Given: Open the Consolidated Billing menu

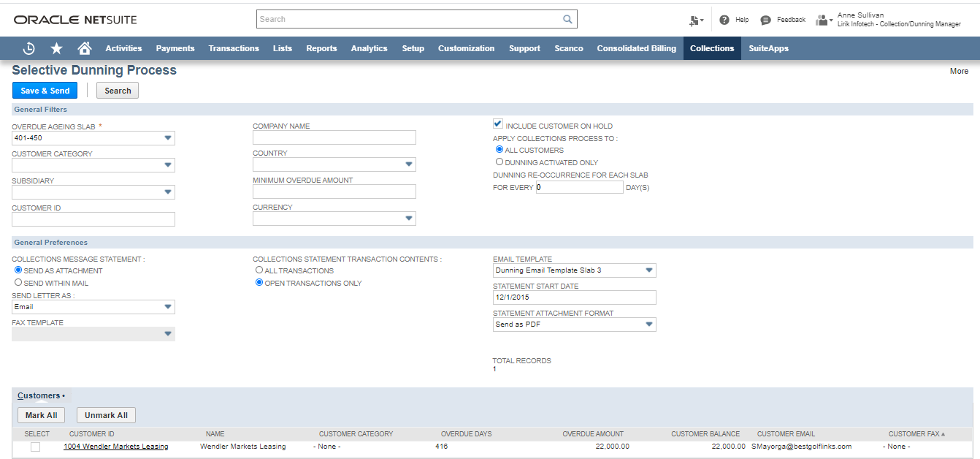Looking at the screenshot, I should tap(637, 48).
